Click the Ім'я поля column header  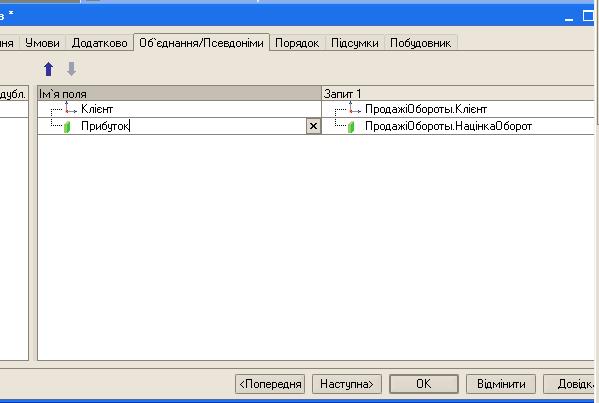pyautogui.click(x=180, y=94)
